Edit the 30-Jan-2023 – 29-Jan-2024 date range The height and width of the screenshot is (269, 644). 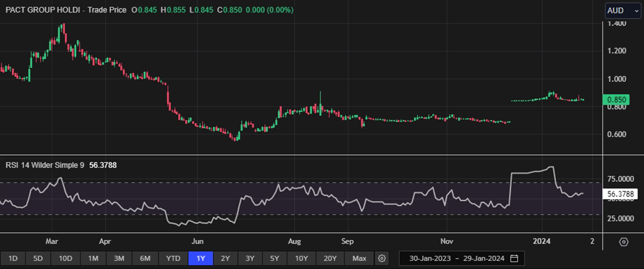(462, 258)
